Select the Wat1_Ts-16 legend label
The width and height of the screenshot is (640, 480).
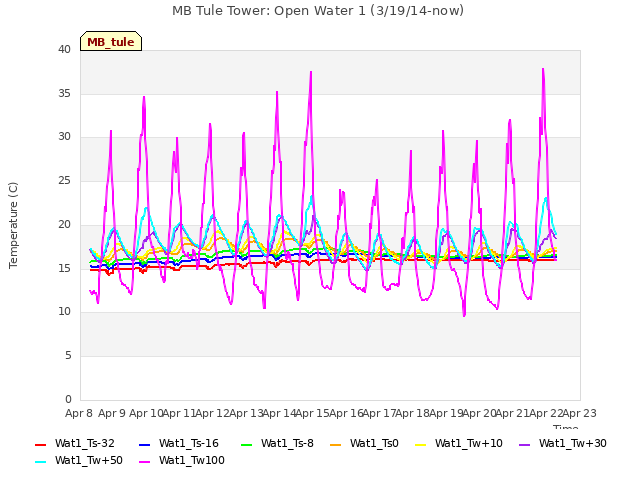point(189,444)
